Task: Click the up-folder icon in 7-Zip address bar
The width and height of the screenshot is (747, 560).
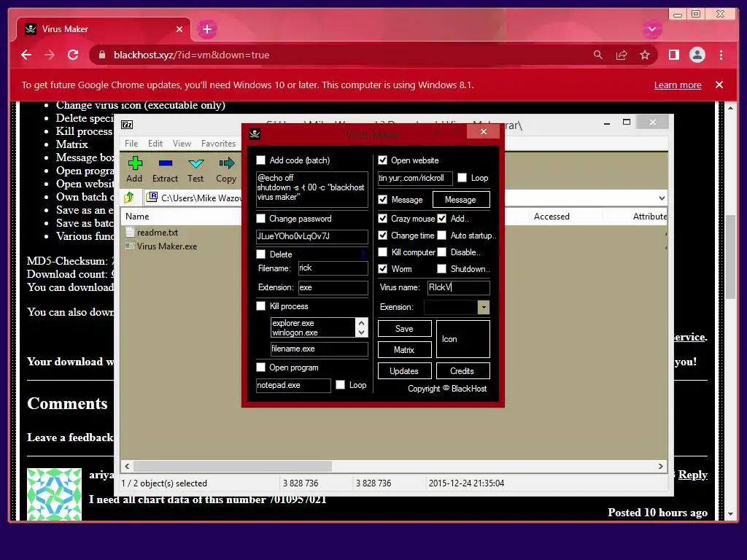Action: coord(129,197)
